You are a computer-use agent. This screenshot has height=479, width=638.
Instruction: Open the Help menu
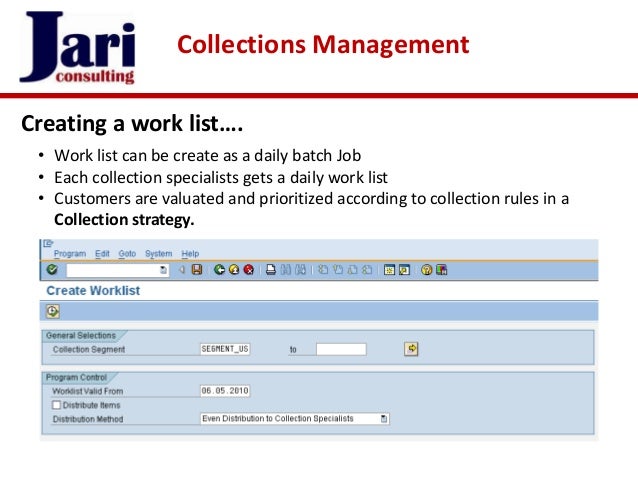(190, 254)
